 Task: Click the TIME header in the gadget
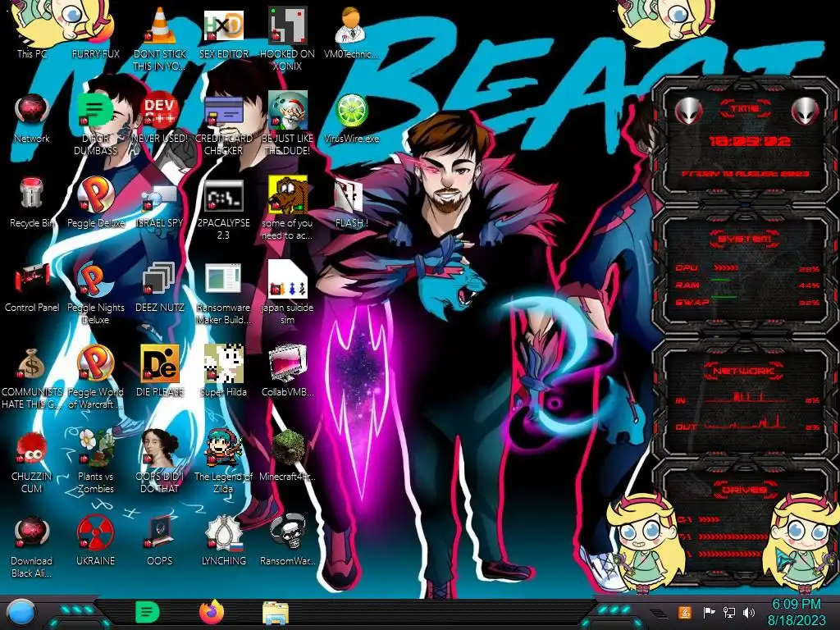click(x=745, y=109)
